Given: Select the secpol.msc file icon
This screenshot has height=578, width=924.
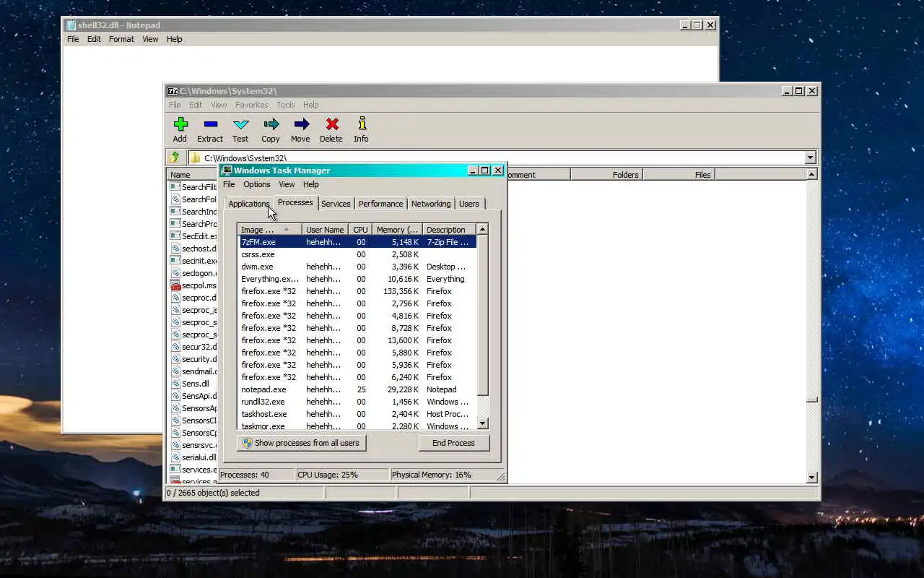Looking at the screenshot, I should tap(175, 285).
